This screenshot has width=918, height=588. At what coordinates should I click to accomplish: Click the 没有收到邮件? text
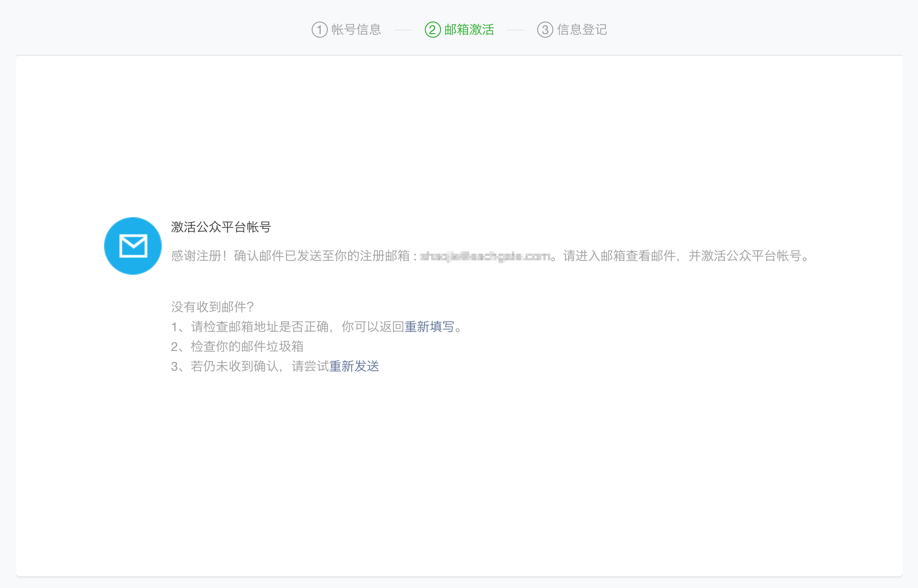click(212, 307)
